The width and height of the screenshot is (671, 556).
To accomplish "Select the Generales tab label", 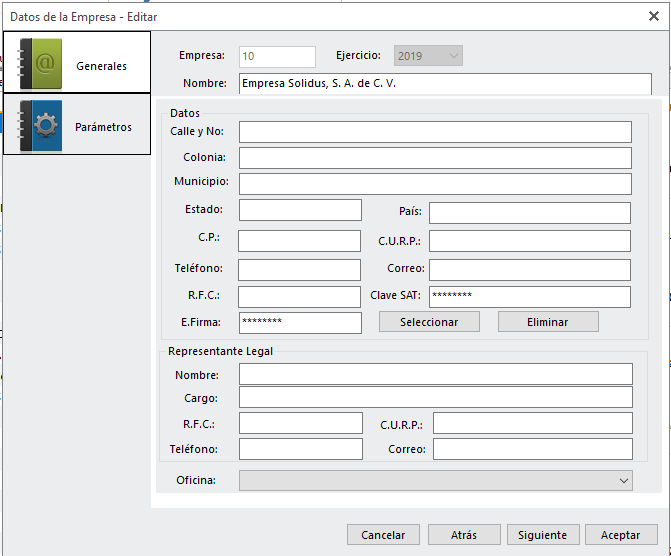I will pyautogui.click(x=101, y=66).
